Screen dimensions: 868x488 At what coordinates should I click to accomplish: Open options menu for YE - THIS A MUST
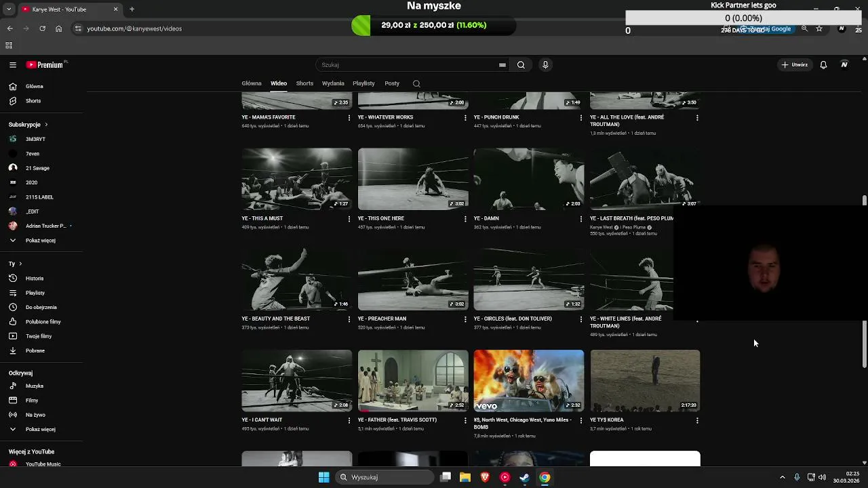pos(349,219)
